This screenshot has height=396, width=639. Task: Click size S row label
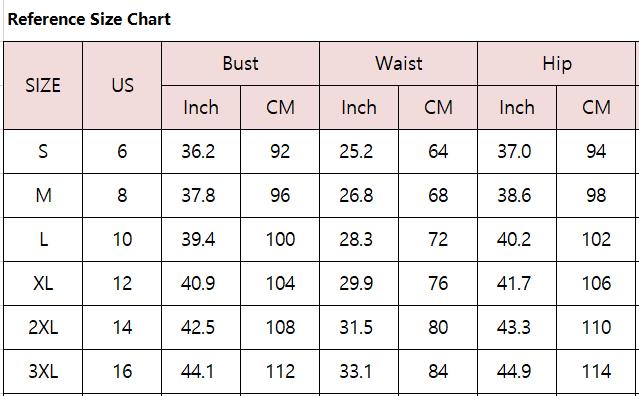coord(43,152)
